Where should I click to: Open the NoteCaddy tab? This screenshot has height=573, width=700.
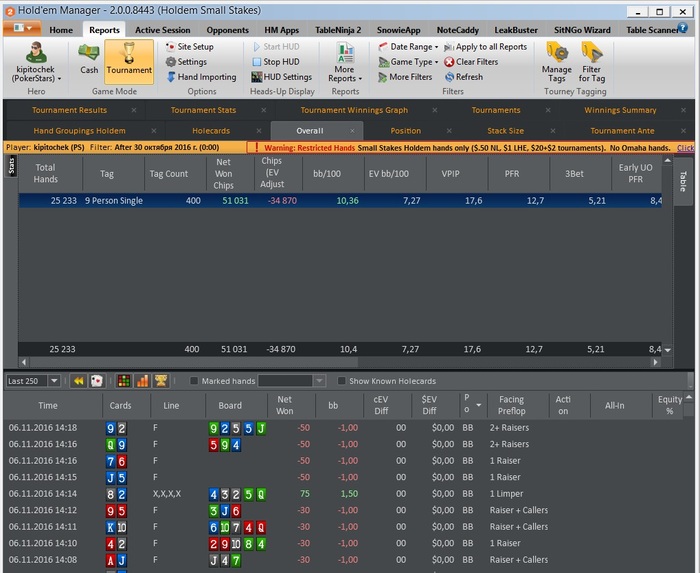point(458,30)
